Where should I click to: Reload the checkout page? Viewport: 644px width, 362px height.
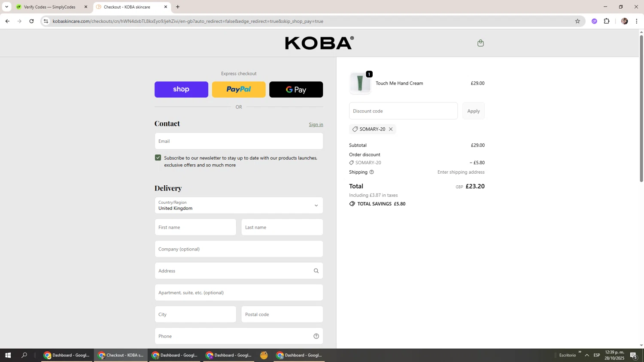pos(31,21)
